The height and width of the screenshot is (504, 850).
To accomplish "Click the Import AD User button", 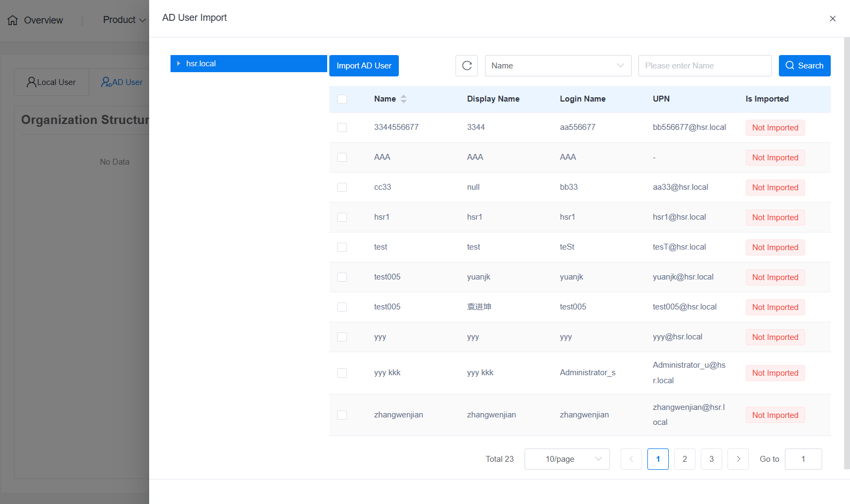I will coord(364,66).
